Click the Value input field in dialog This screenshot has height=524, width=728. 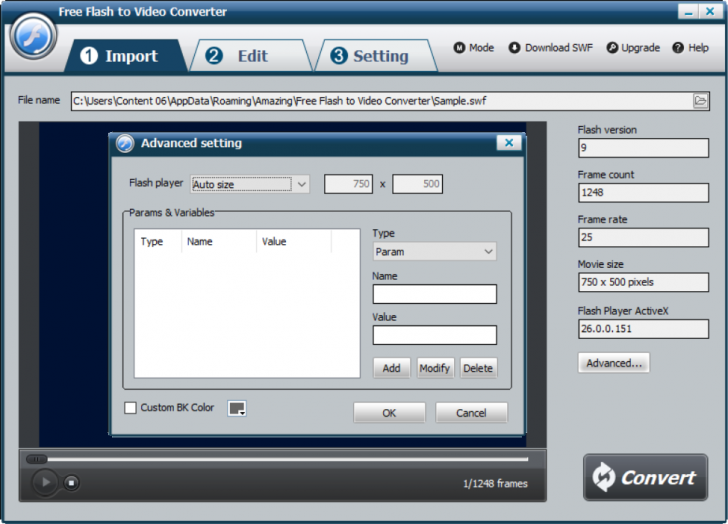[435, 335]
